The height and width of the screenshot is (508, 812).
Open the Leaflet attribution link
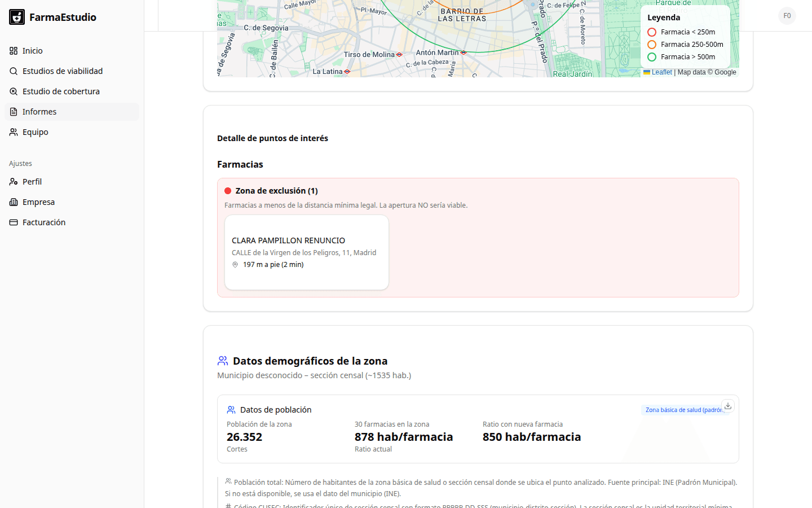click(x=661, y=72)
